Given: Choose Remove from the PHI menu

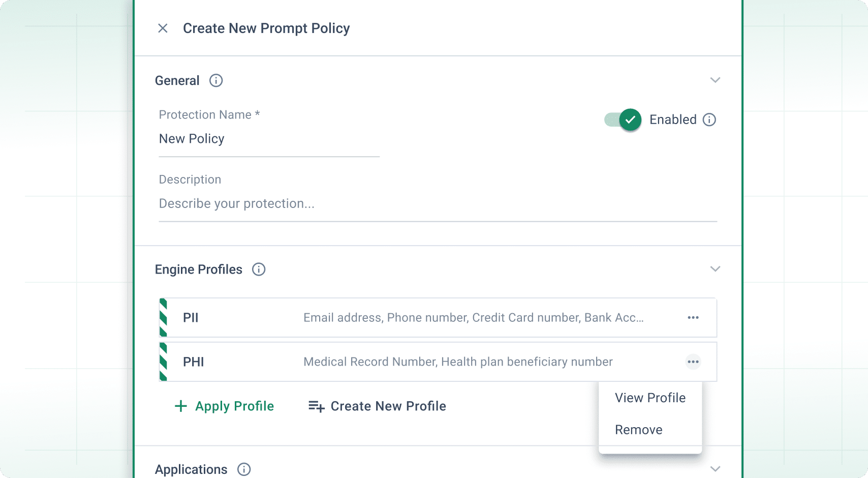Looking at the screenshot, I should click(638, 430).
